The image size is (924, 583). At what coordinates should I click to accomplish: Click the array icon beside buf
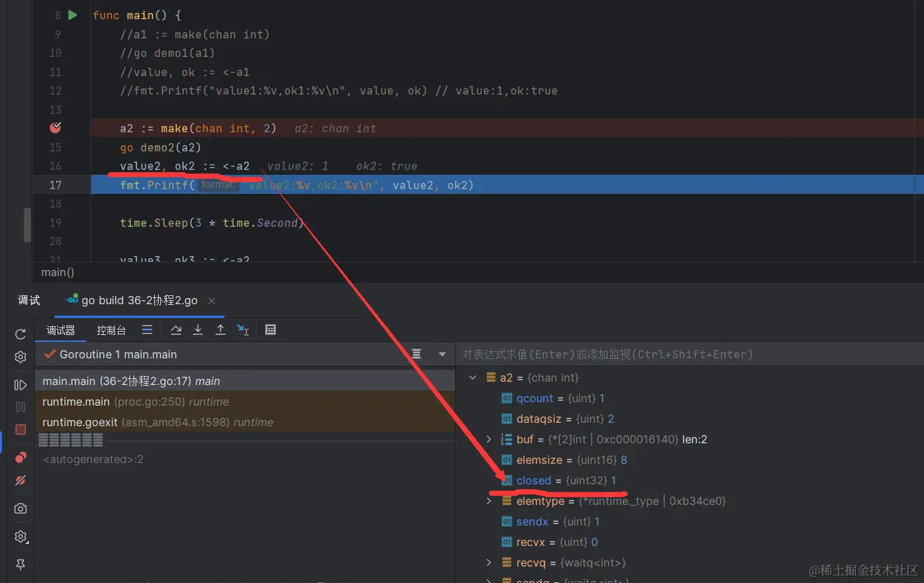click(507, 439)
